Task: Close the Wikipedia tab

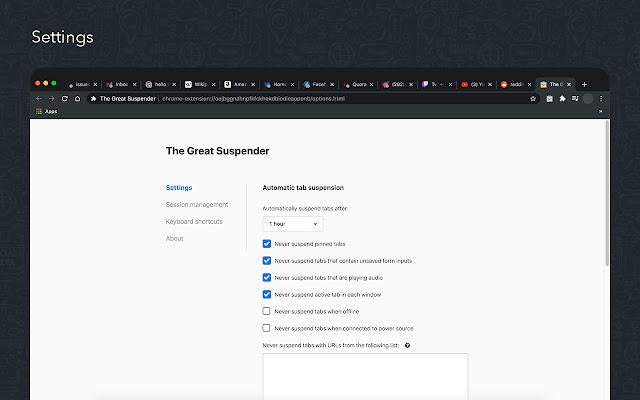Action: pyautogui.click(x=213, y=84)
